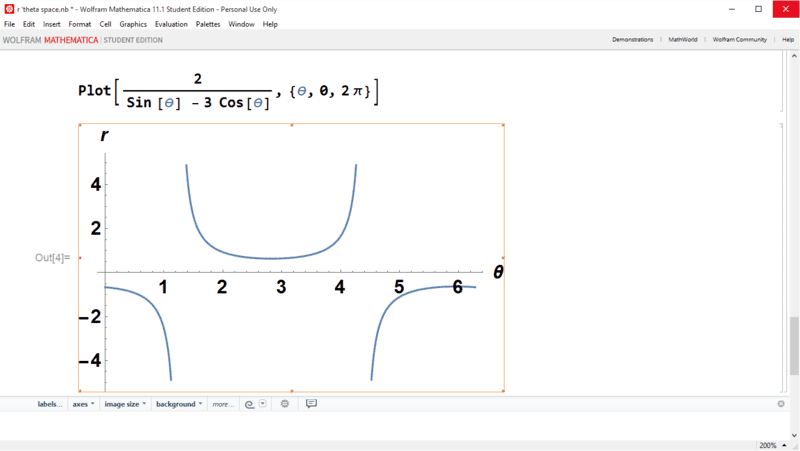
Task: Click the vertical scrollbar thumb
Action: coord(794,344)
